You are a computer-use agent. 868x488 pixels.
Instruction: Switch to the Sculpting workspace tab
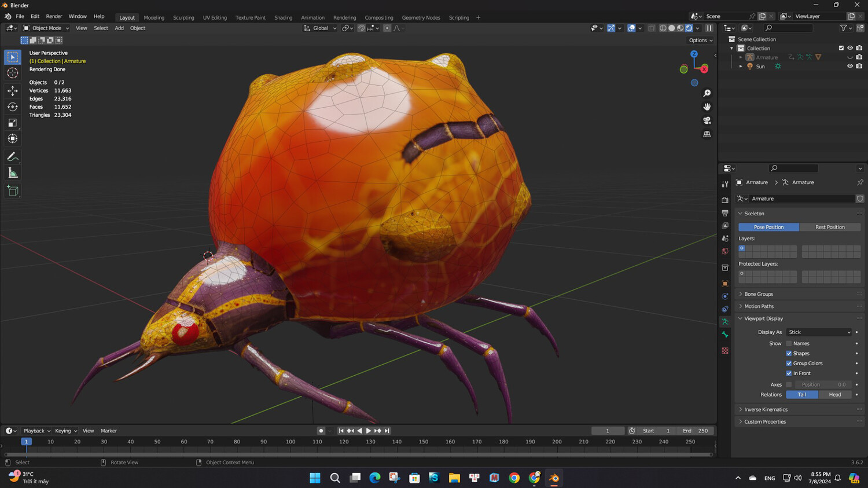tap(183, 17)
